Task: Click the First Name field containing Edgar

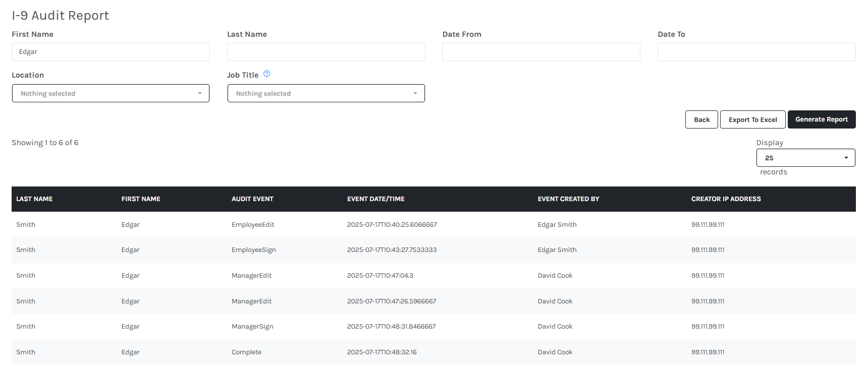Action: pyautogui.click(x=111, y=52)
